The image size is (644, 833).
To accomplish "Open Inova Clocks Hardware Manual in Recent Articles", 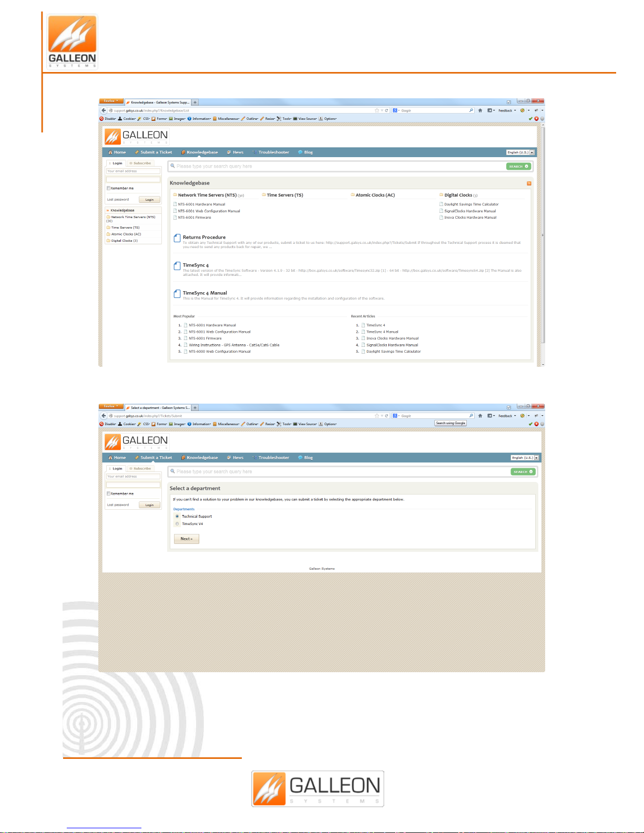I will (393, 338).
